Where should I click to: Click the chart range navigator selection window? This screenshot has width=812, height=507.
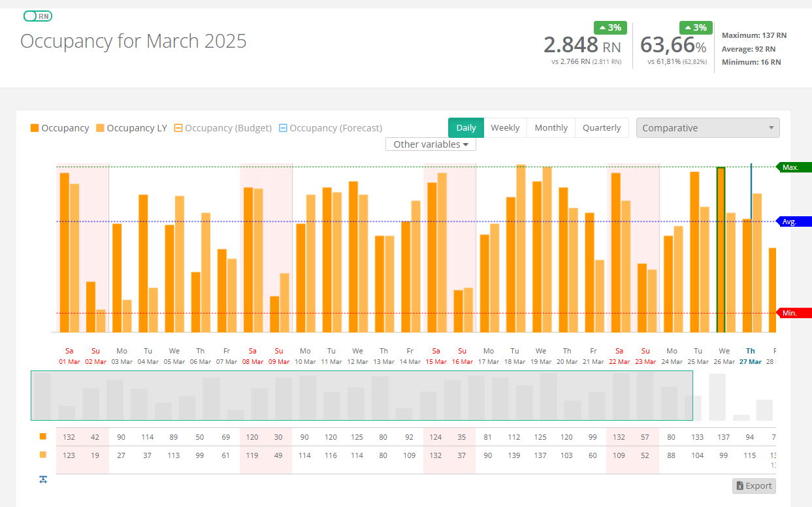point(361,395)
